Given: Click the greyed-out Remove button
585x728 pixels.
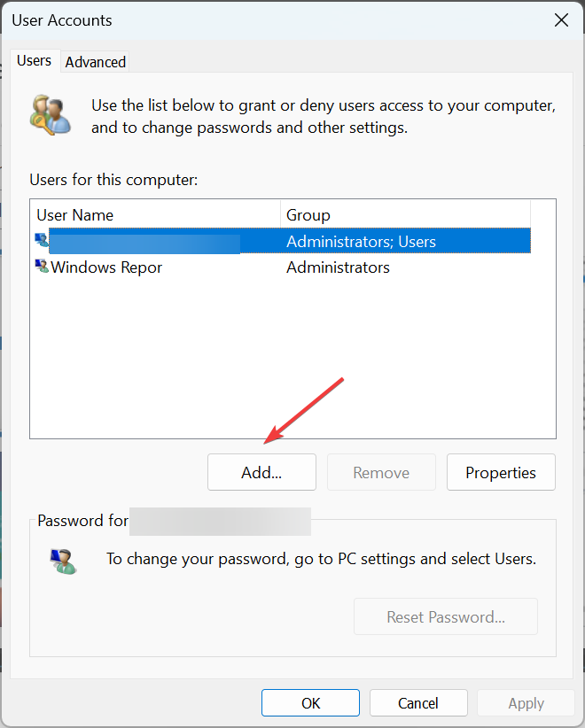Looking at the screenshot, I should tap(381, 472).
